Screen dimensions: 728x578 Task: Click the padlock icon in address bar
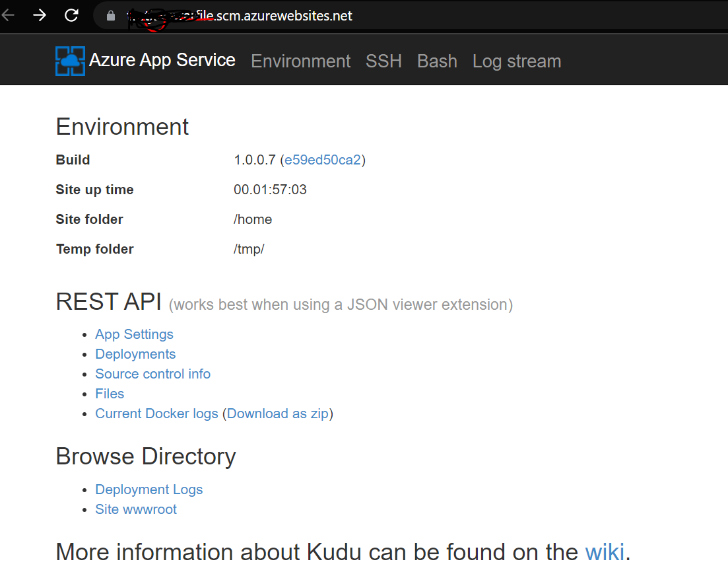pos(110,16)
